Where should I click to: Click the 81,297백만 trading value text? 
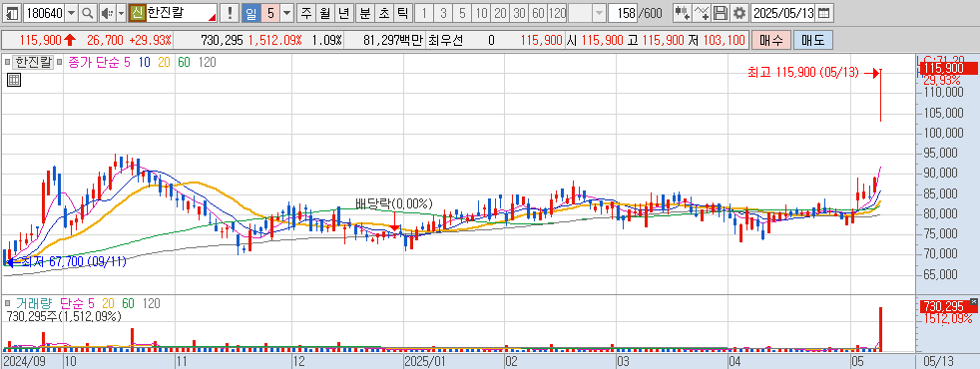(x=392, y=41)
